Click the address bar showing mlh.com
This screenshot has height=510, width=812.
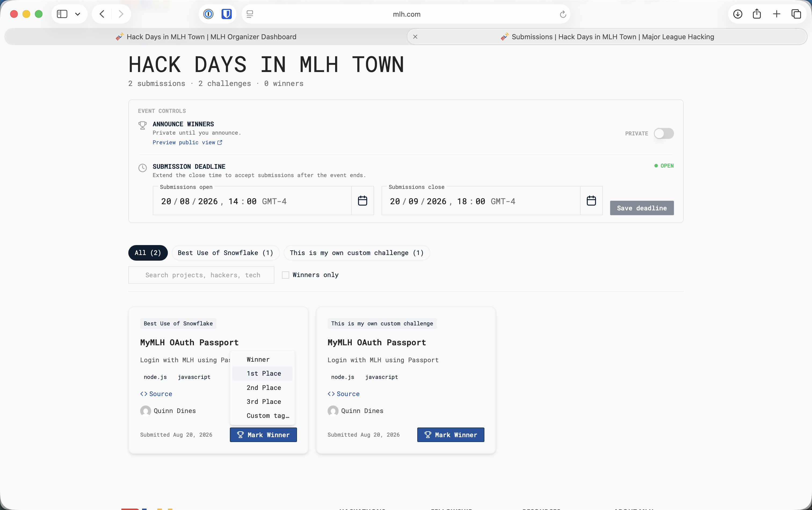coord(407,14)
